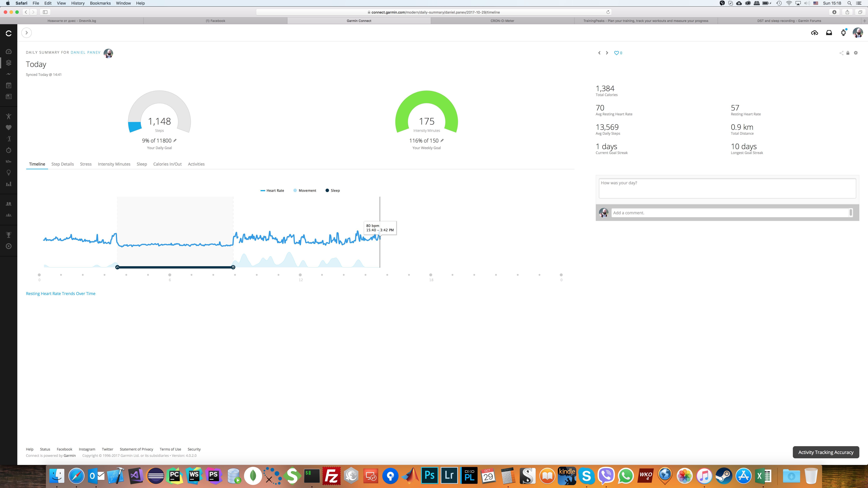Toggle Safari sidebar button in toolbar
The height and width of the screenshot is (488, 868).
point(45,12)
